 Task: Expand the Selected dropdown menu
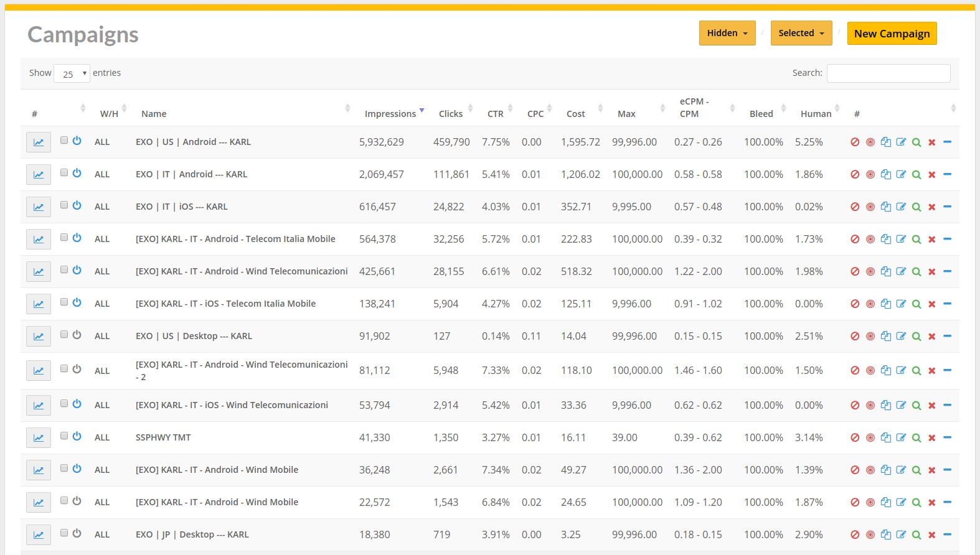801,34
